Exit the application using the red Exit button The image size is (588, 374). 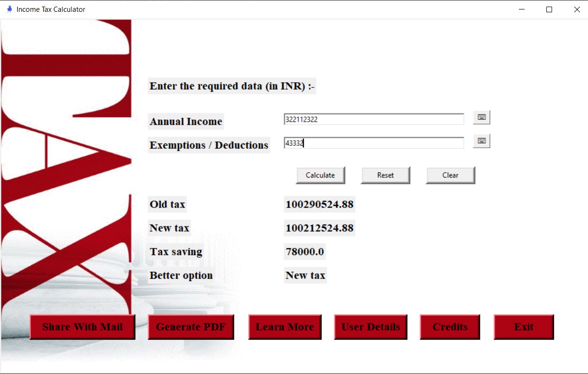click(524, 327)
